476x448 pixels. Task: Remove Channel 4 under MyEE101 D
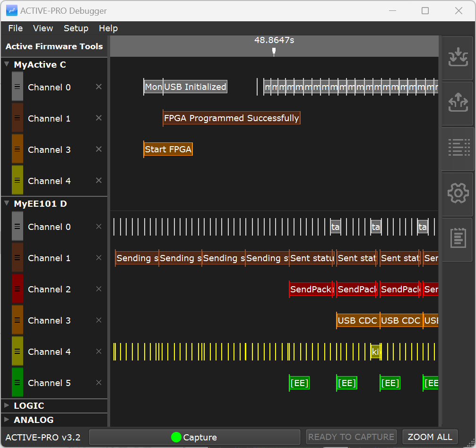click(99, 351)
